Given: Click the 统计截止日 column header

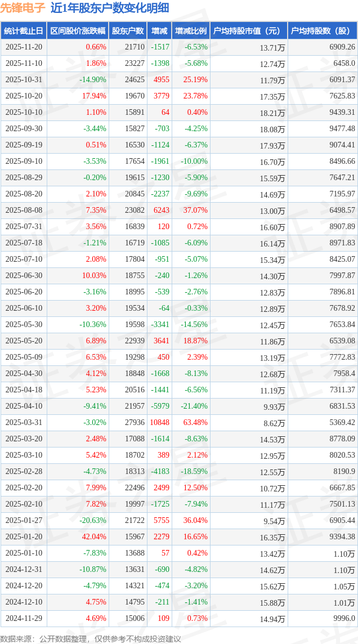Looking at the screenshot, I should pos(24,31).
